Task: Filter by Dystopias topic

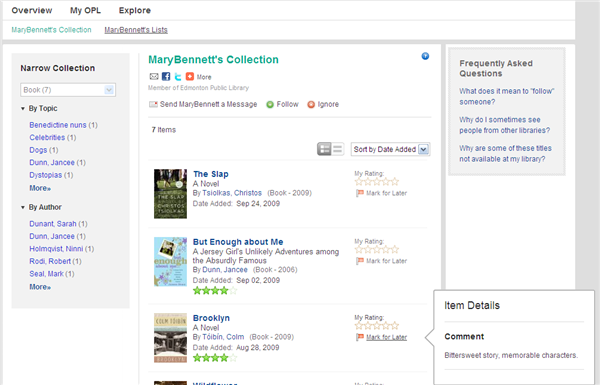Action: click(46, 175)
